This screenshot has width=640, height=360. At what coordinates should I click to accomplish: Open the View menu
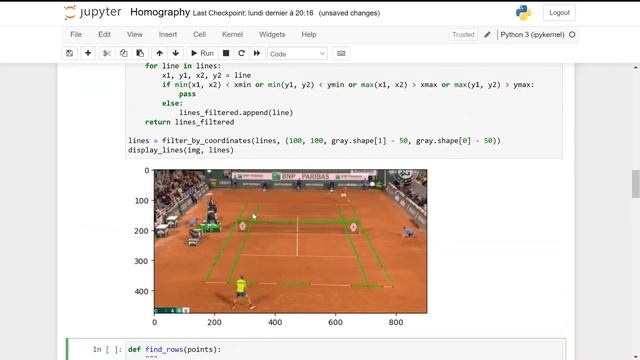(135, 35)
